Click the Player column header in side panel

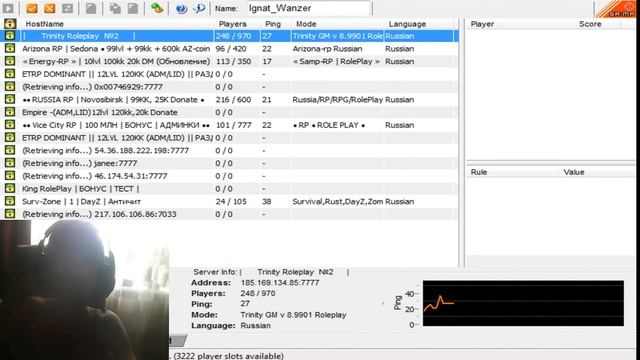coord(482,24)
